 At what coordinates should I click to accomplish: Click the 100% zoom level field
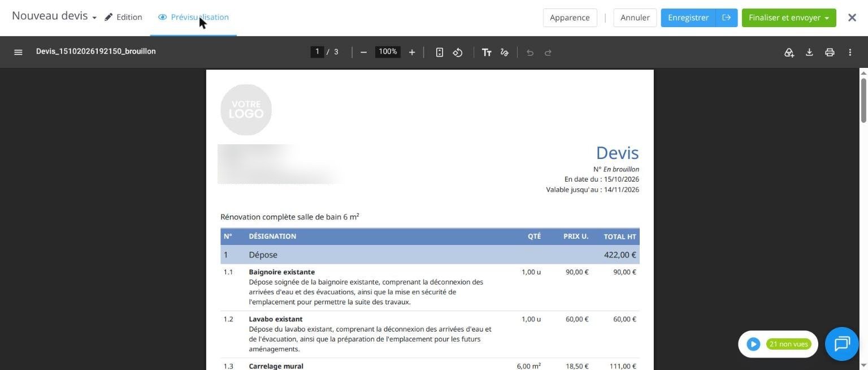coord(388,51)
